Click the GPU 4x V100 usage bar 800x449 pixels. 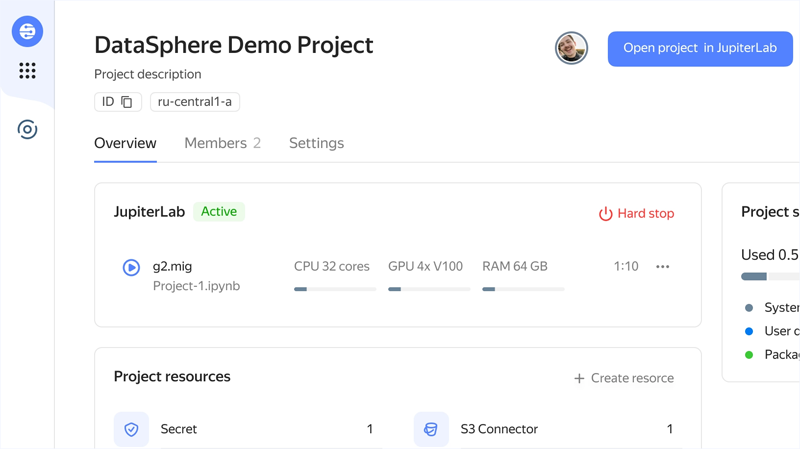(x=429, y=289)
